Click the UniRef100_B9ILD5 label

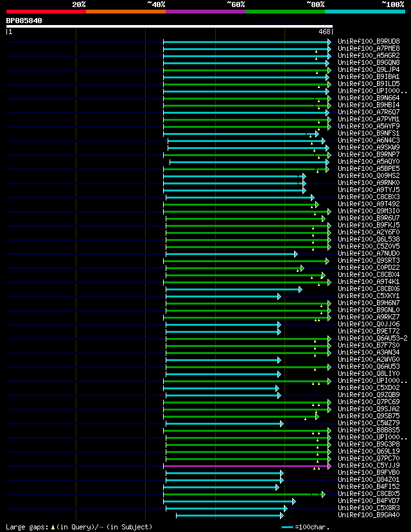click(x=369, y=84)
